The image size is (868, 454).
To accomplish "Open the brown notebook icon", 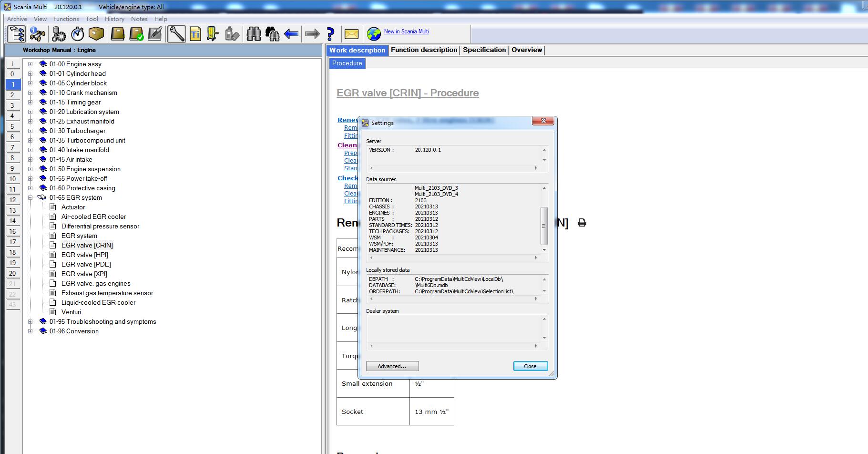I will tap(118, 34).
